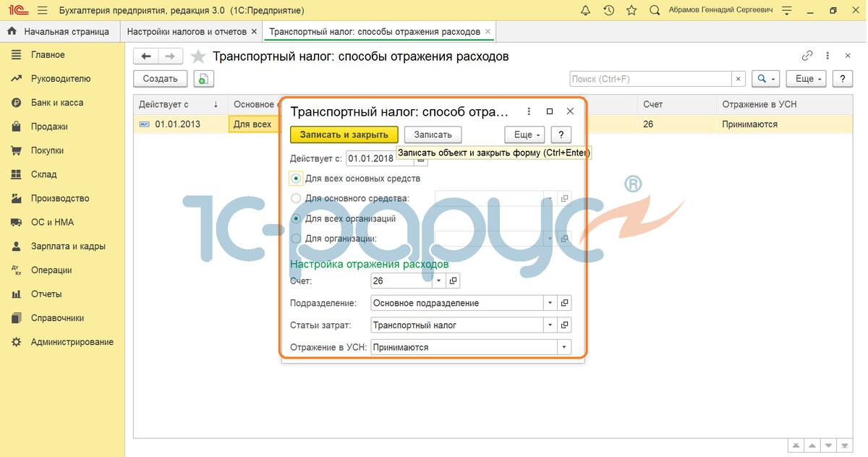This screenshot has height=457, width=868.
Task: Open Производство section
Action: pos(60,198)
